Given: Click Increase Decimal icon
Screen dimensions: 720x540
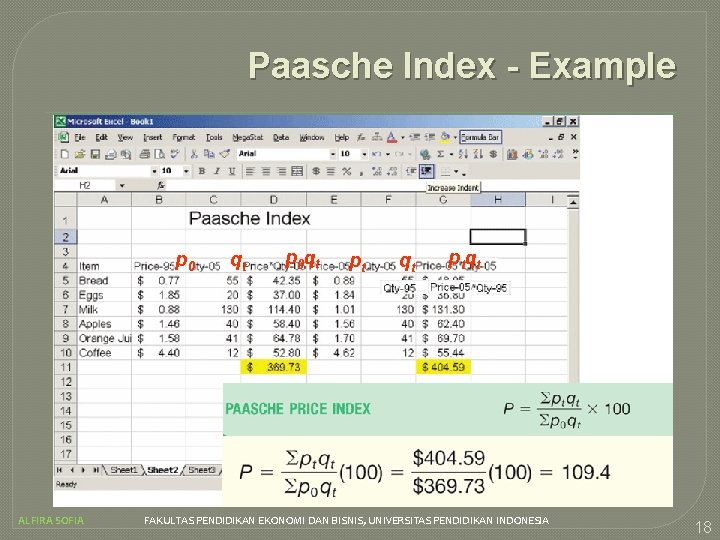Looking at the screenshot, I should tap(377, 171).
